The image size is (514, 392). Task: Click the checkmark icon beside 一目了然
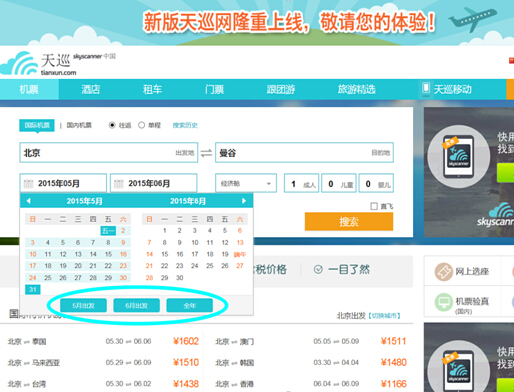[x=318, y=269]
